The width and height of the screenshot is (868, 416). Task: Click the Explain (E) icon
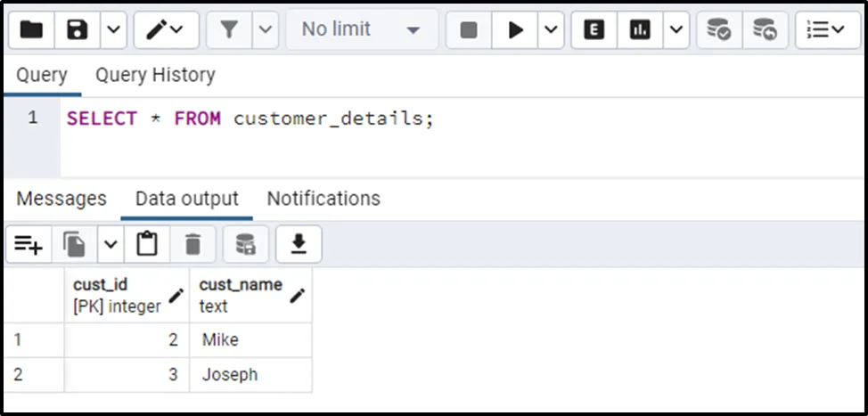coord(594,30)
